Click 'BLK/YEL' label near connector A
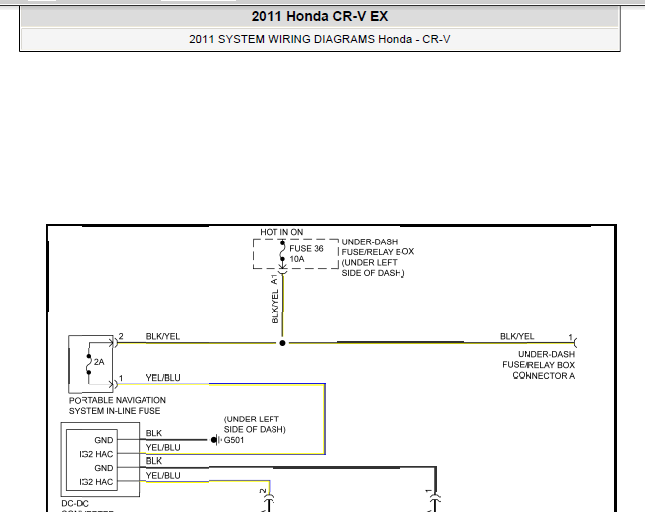The image size is (645, 512). (517, 336)
